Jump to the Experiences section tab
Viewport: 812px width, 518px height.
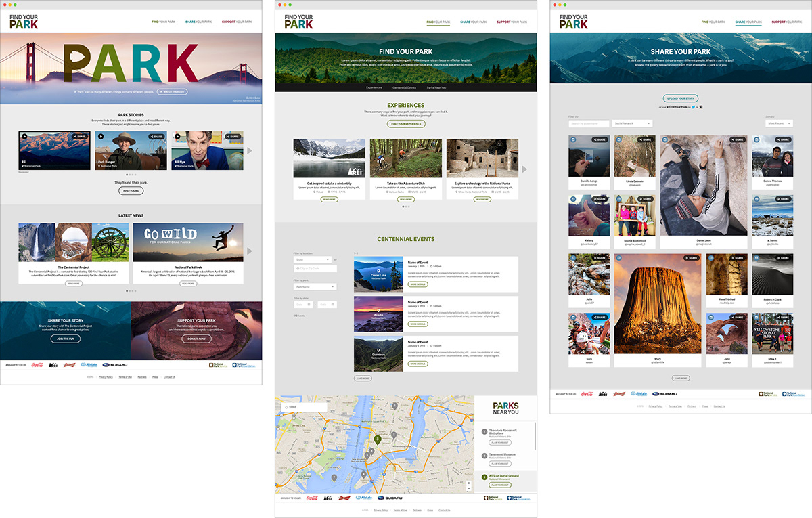374,87
